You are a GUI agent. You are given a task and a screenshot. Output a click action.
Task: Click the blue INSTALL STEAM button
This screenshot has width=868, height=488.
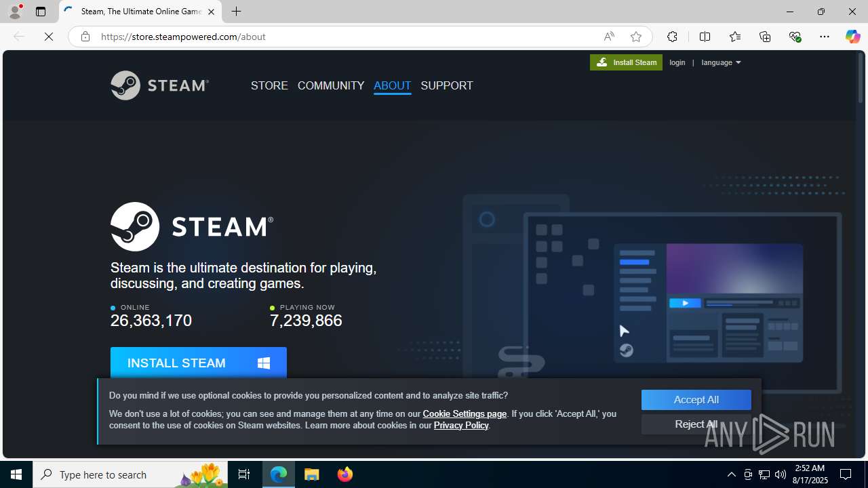click(x=199, y=363)
